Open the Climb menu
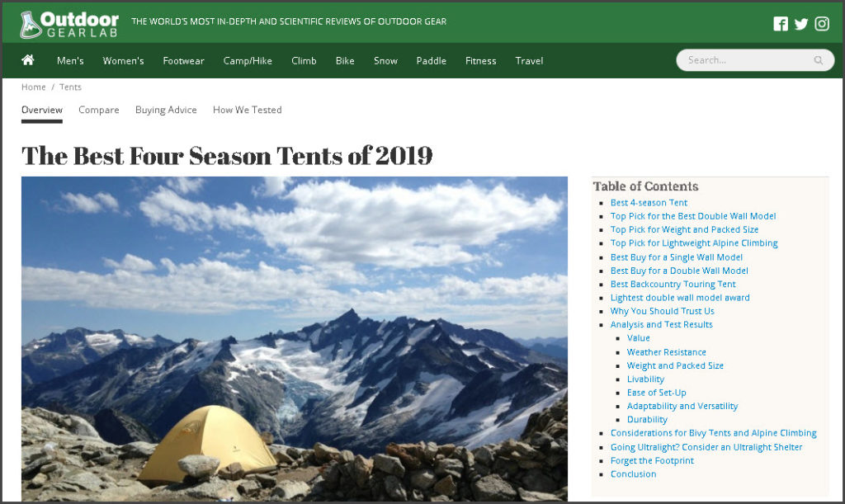 (x=304, y=61)
